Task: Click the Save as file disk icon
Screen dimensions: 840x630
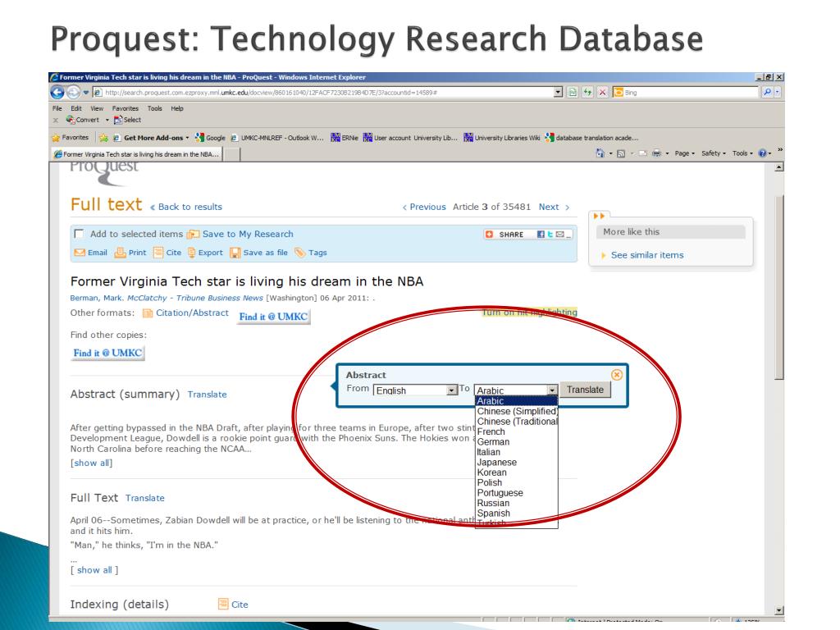Action: click(x=235, y=253)
